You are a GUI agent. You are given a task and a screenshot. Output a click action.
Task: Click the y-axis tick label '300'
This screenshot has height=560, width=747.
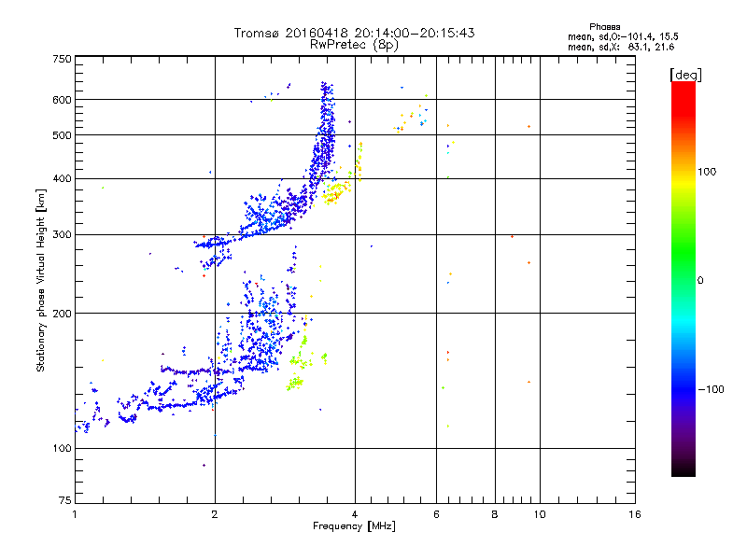(62, 235)
